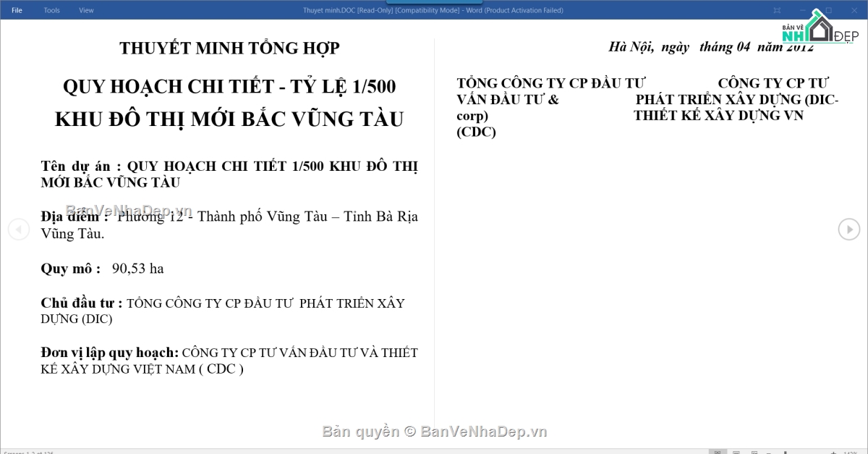The height and width of the screenshot is (454, 868).
Task: Click TỔNG CÔNG TY CP ĐẦU TƯ on right page
Action: pos(551,83)
